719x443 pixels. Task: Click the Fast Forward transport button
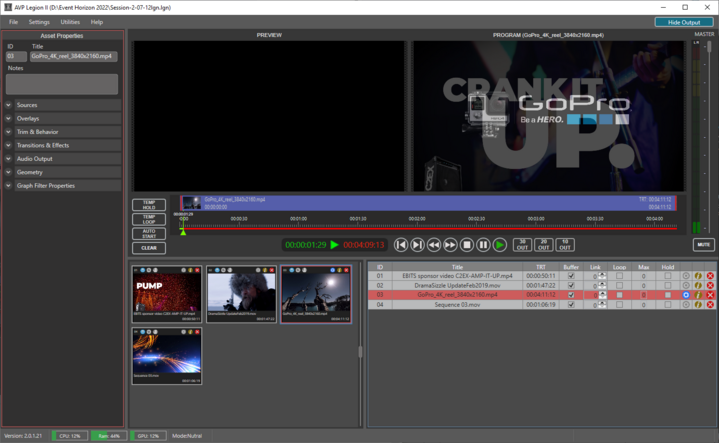click(451, 244)
